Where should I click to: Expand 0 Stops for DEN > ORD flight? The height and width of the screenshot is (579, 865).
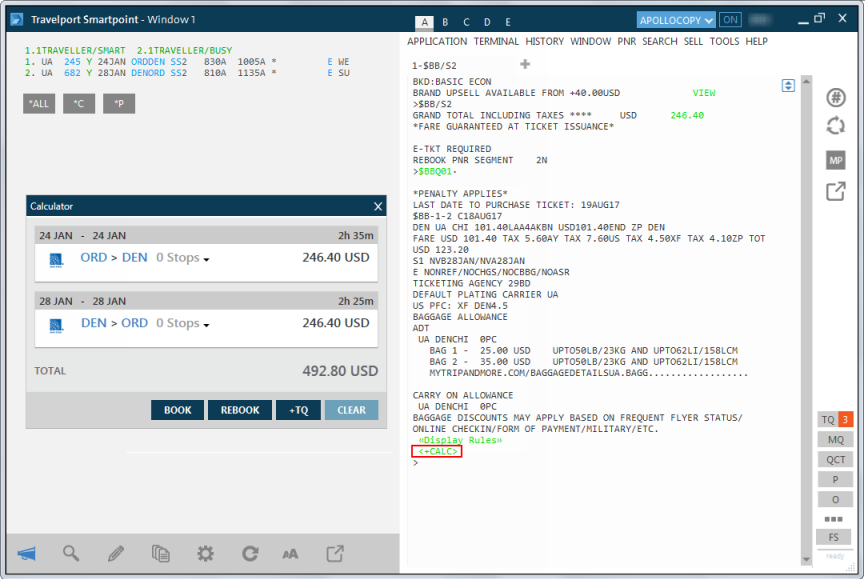tap(182, 324)
